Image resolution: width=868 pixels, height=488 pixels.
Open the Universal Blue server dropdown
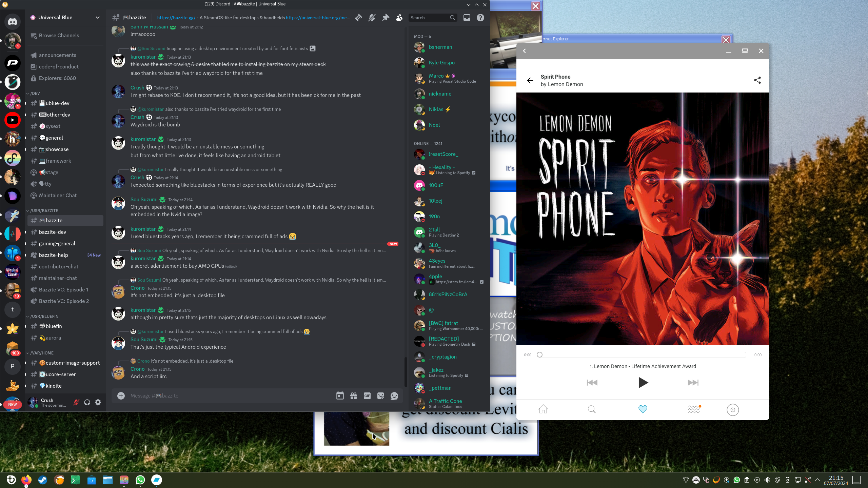click(98, 18)
